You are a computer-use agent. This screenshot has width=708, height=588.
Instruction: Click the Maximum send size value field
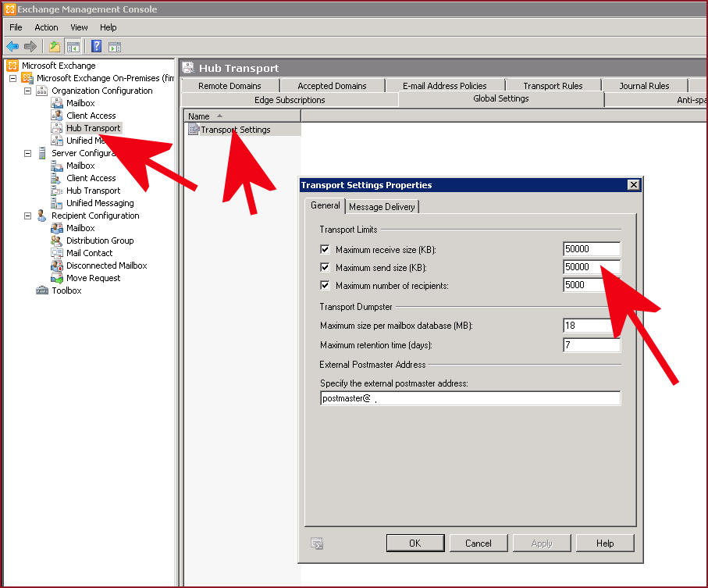click(x=592, y=267)
